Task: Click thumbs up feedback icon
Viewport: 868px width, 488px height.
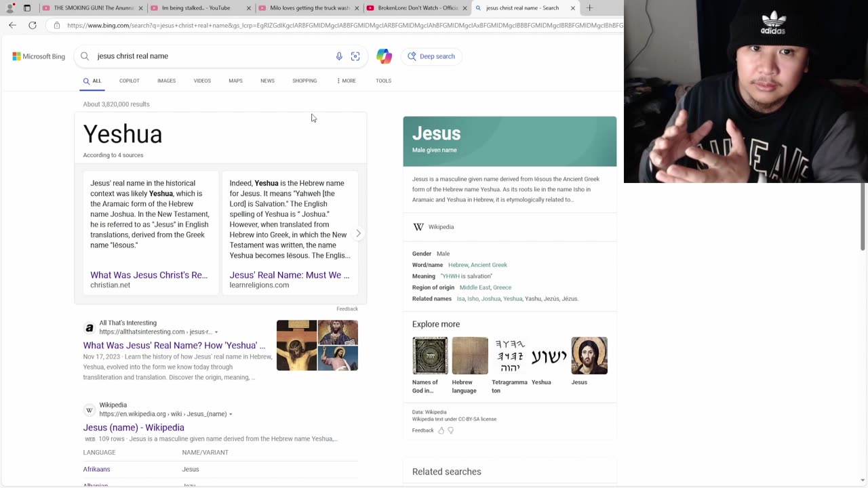Action: click(x=441, y=430)
